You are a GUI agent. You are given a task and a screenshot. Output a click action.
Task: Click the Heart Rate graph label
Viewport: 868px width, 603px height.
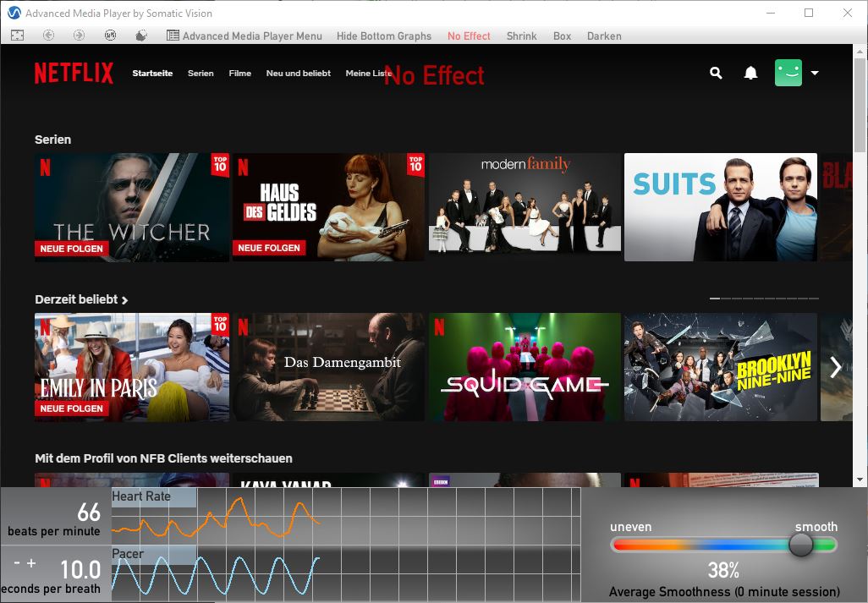click(x=141, y=496)
